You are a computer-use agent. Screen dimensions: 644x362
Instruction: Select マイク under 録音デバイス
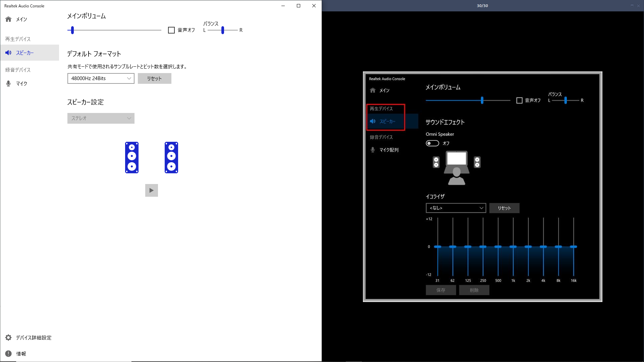tap(30, 83)
